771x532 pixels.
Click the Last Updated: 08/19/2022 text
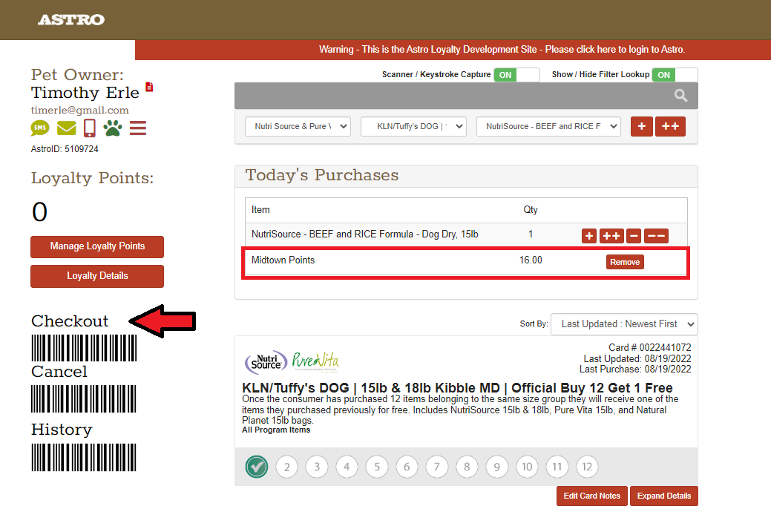pos(637,359)
